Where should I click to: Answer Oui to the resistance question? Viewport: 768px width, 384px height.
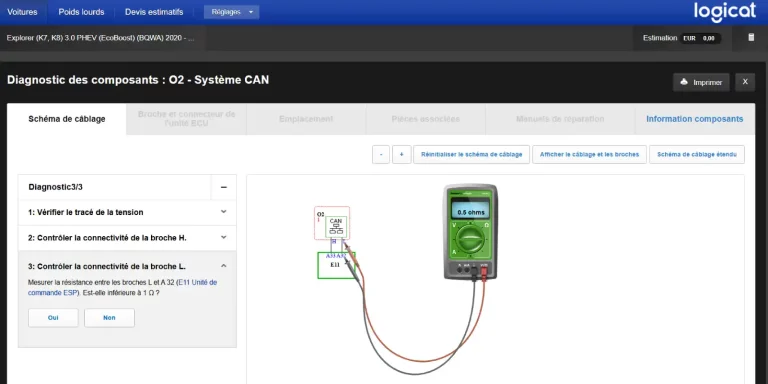tap(53, 318)
